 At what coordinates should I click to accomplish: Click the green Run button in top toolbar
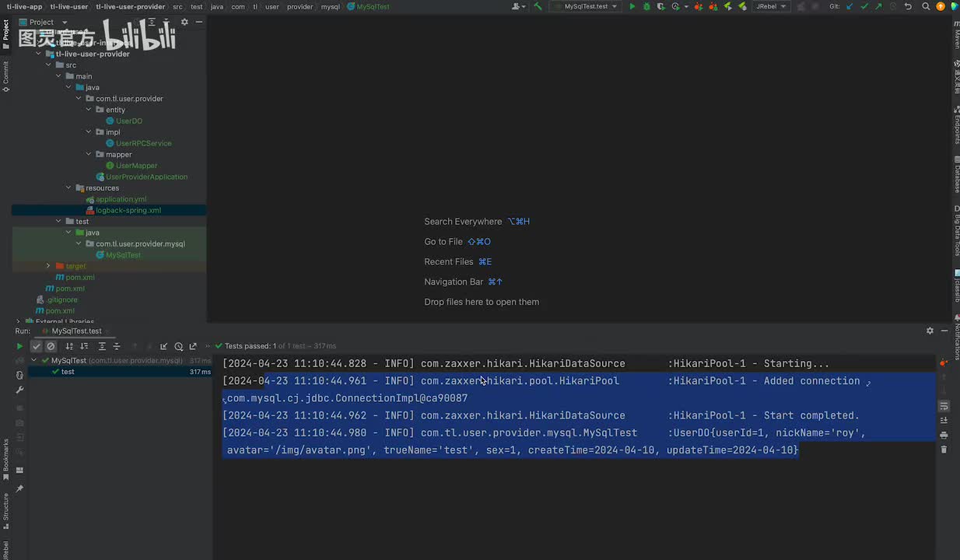click(632, 6)
